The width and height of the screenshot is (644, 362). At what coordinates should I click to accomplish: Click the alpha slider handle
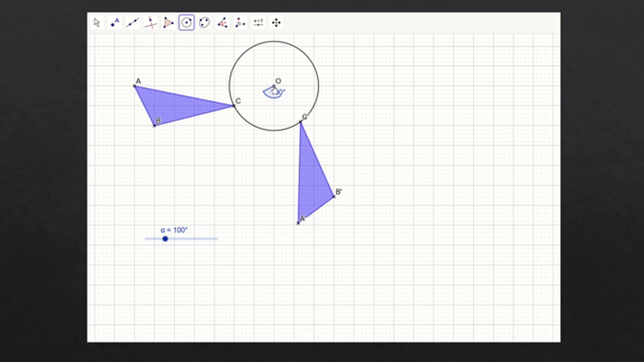click(166, 239)
